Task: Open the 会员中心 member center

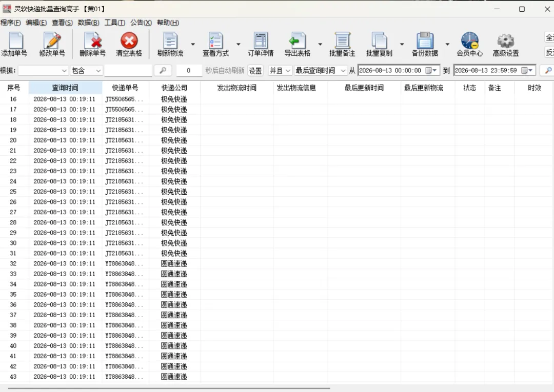Action: point(469,45)
